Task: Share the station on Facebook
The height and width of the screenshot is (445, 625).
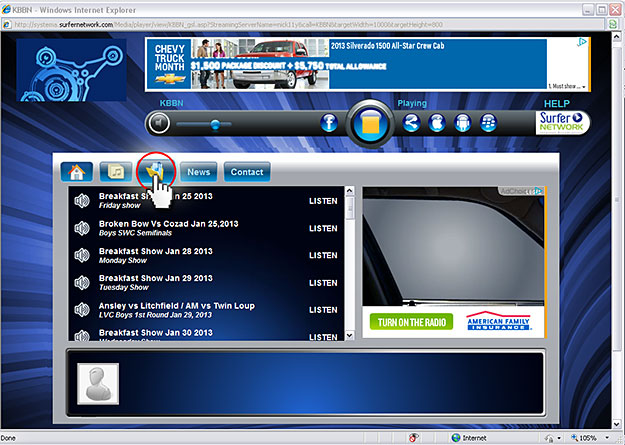Action: [x=329, y=123]
